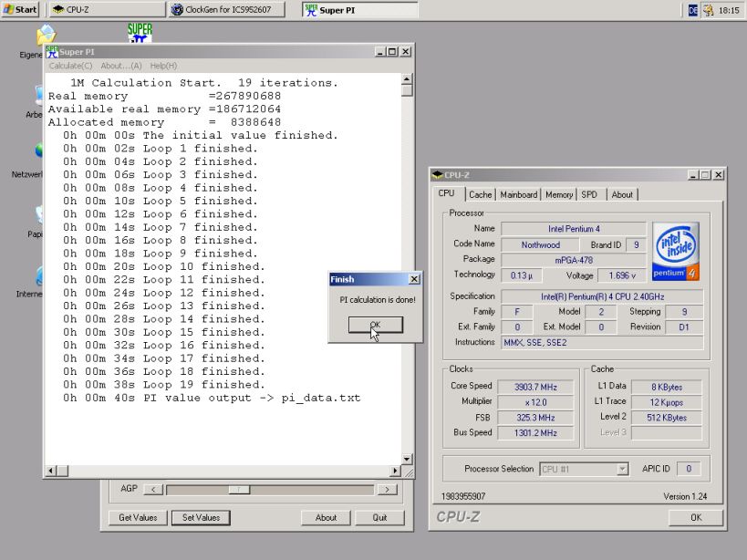Click the Revision value D1
747x560 pixels.
pyautogui.click(x=684, y=327)
